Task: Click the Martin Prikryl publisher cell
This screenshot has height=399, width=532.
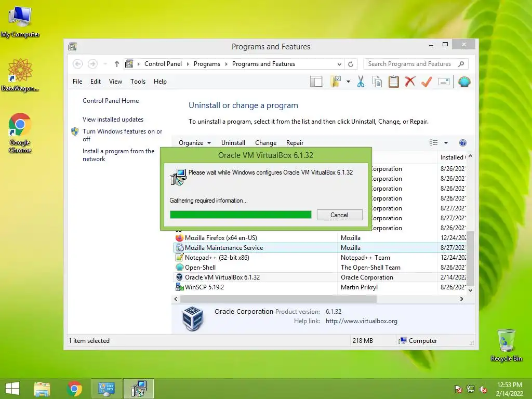Action: click(360, 287)
